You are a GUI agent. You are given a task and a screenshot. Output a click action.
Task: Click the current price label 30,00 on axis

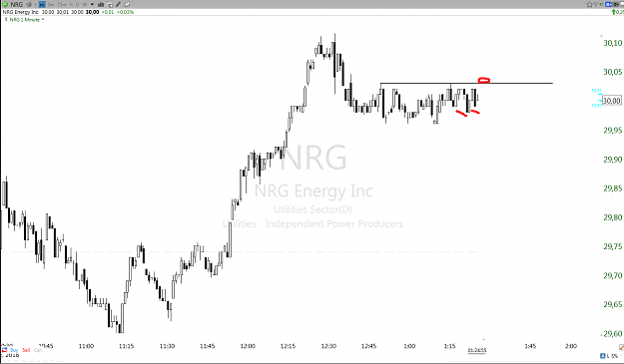[612, 101]
